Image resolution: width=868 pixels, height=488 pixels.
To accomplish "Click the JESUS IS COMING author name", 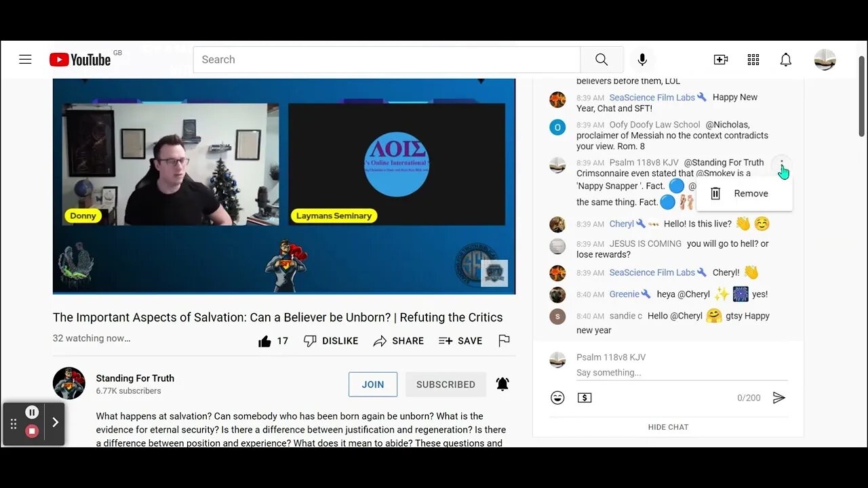I will [x=645, y=244].
